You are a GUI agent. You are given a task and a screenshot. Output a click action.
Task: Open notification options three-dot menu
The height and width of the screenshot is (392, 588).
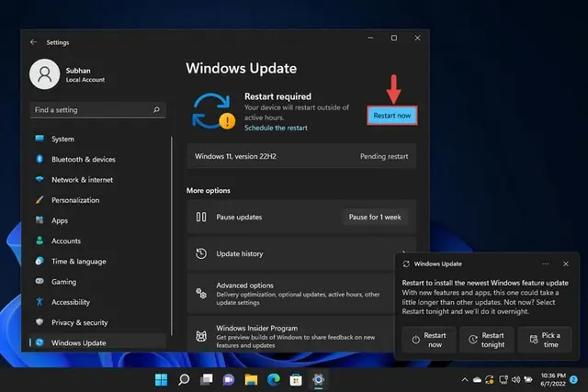click(x=545, y=263)
